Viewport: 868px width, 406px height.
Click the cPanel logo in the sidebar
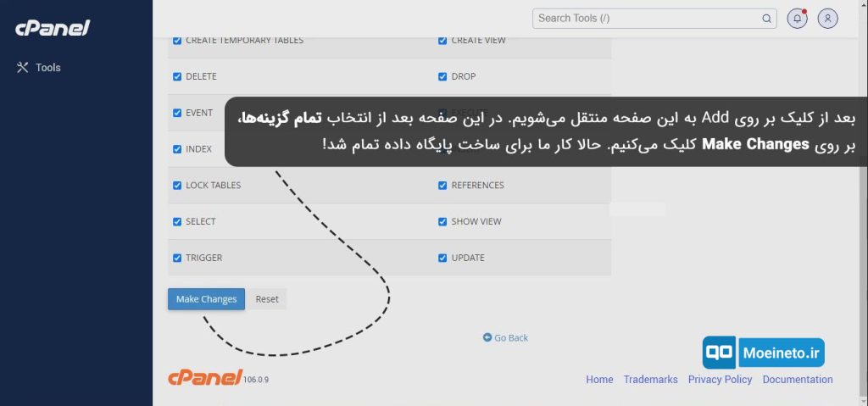point(52,28)
